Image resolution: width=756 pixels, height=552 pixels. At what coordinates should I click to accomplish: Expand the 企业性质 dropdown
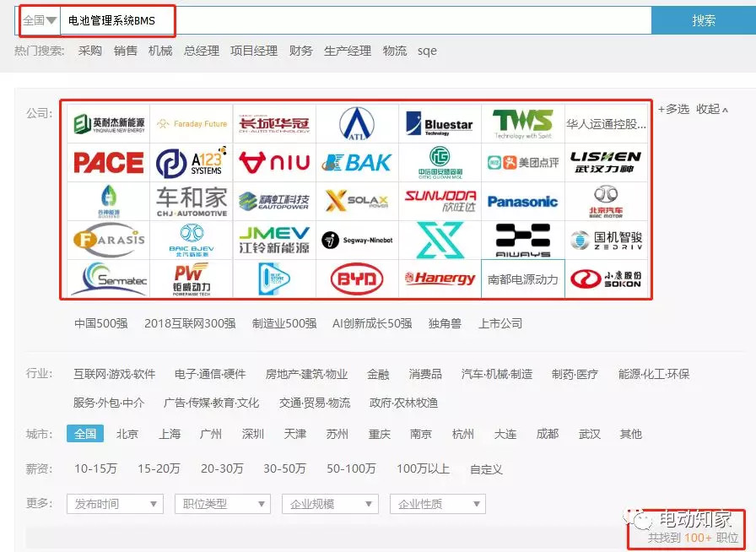click(x=438, y=504)
